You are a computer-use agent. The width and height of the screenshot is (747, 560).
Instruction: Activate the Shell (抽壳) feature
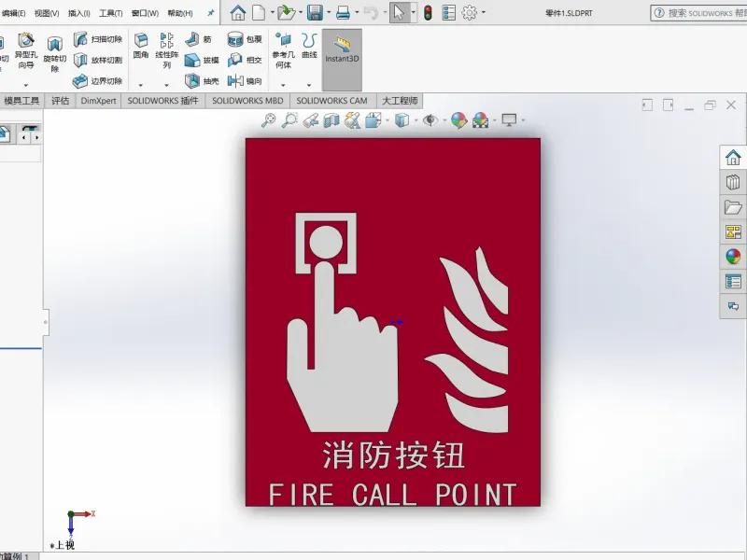[x=202, y=81]
